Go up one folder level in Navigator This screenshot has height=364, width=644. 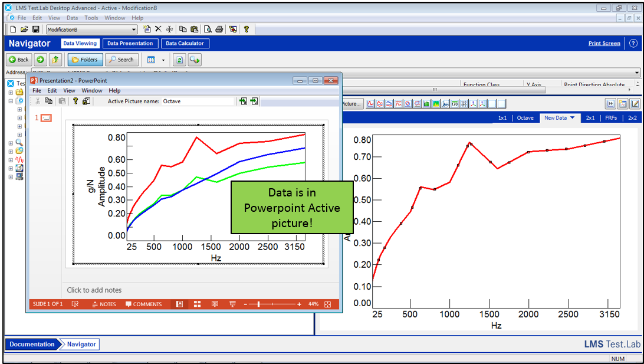[55, 60]
